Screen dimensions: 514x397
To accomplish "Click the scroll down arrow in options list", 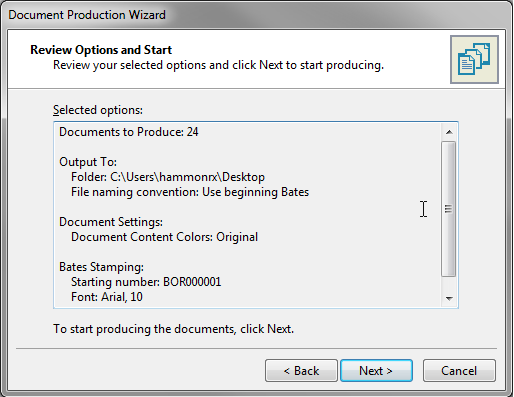I will [x=449, y=298].
